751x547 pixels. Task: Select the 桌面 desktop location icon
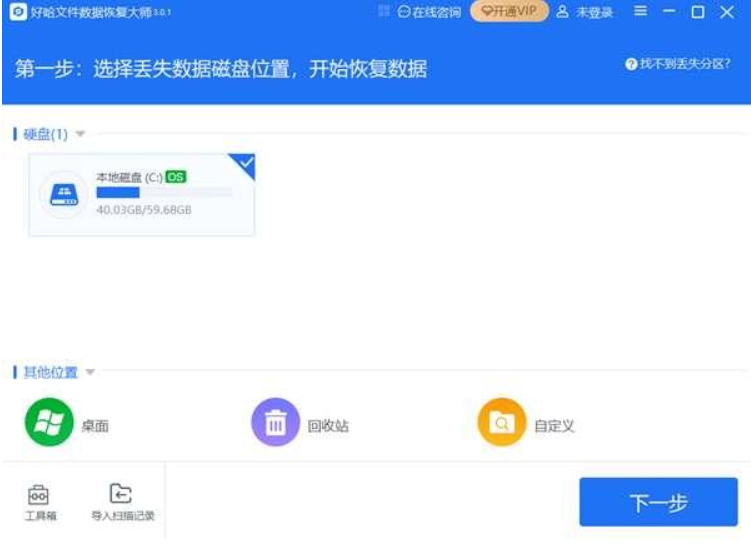coord(49,422)
